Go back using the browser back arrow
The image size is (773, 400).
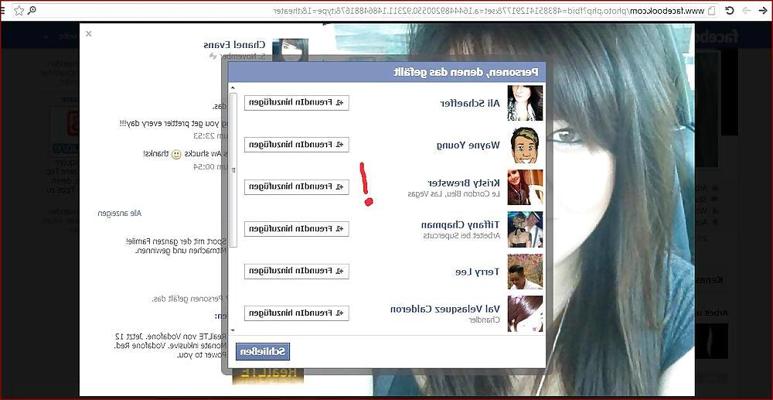[764, 10]
